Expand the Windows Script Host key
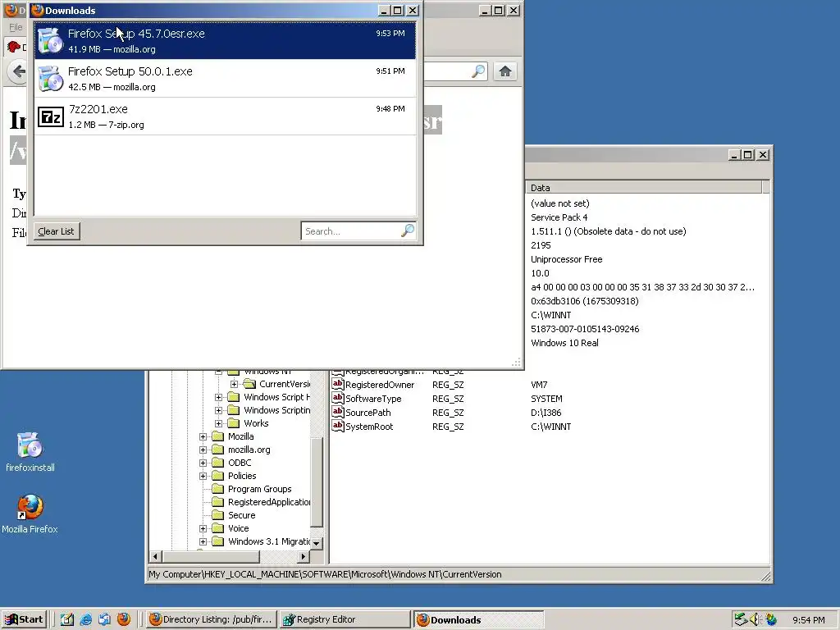This screenshot has width=840, height=630. pyautogui.click(x=218, y=397)
